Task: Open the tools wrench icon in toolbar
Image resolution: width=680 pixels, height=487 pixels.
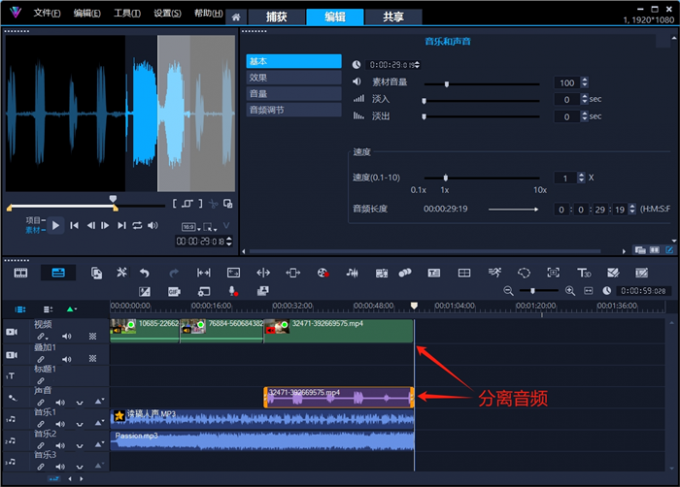Action: (121, 272)
